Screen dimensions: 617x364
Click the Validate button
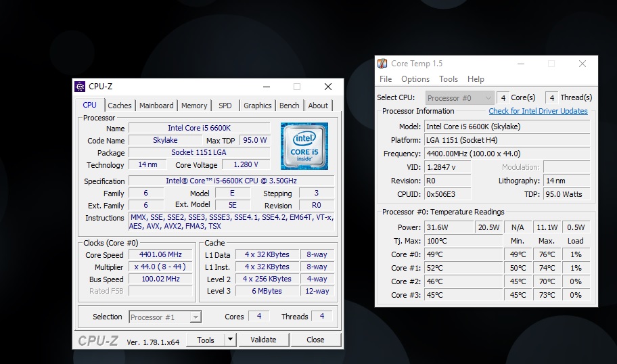point(264,340)
